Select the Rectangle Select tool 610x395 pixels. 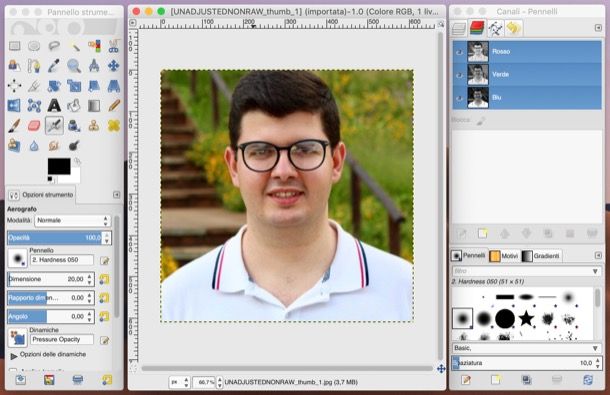pos(14,46)
